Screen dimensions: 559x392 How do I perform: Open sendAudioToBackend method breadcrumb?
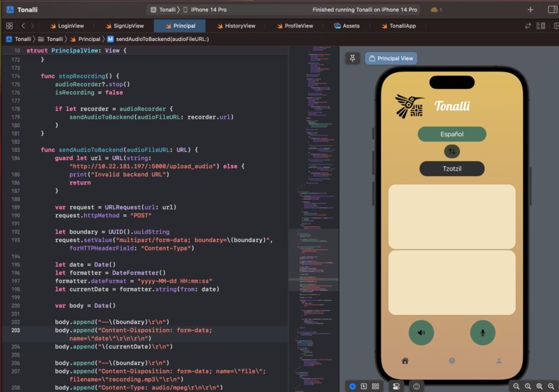[x=158, y=39]
